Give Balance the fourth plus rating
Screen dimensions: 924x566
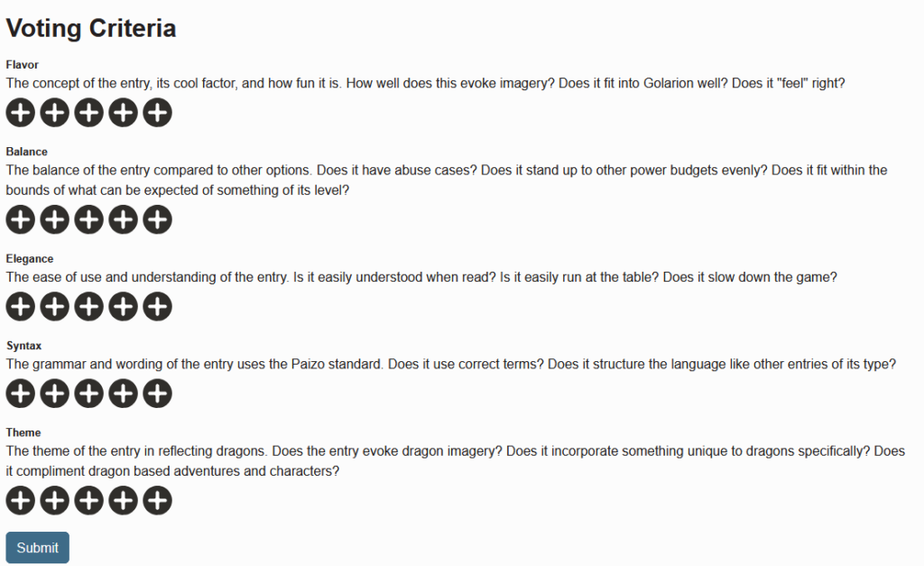click(123, 219)
